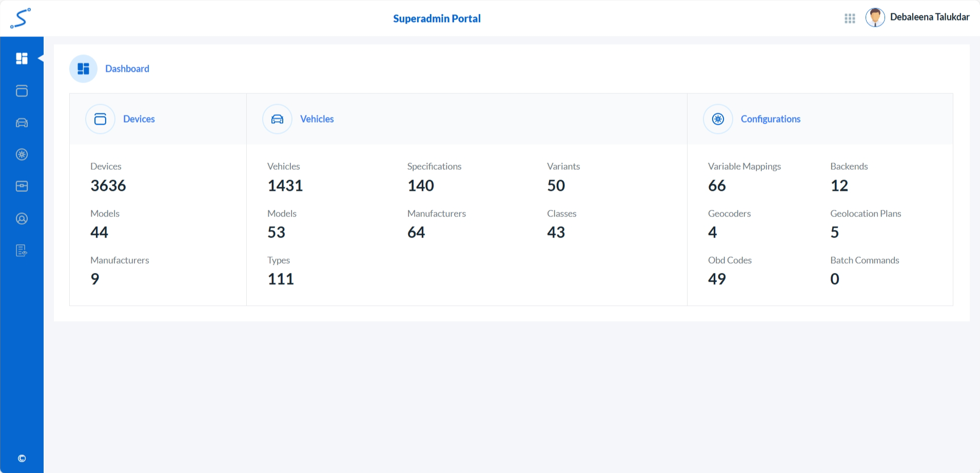This screenshot has width=980, height=473.
Task: Select the Configurations gear icon in sidebar
Action: pyautogui.click(x=22, y=154)
